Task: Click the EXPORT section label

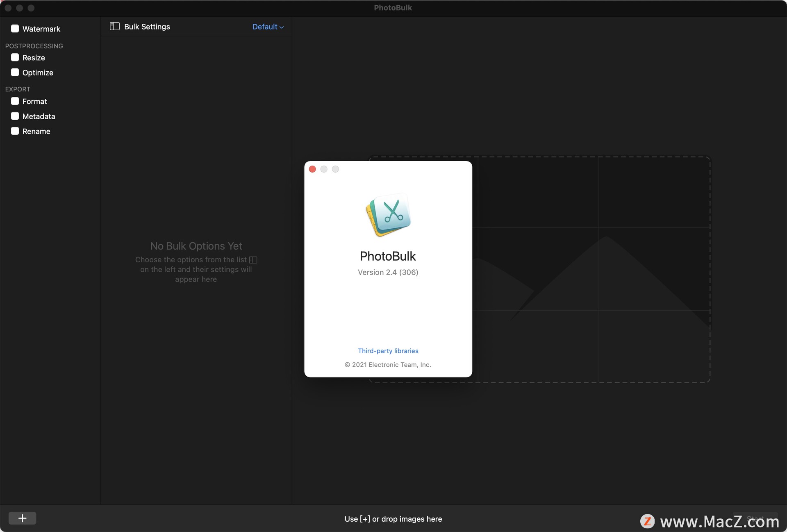Action: point(18,89)
